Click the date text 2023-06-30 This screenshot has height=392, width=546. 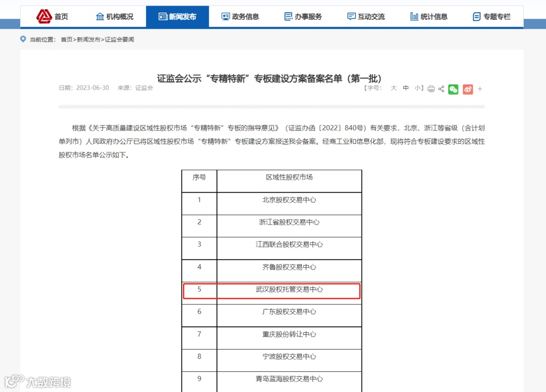point(93,88)
